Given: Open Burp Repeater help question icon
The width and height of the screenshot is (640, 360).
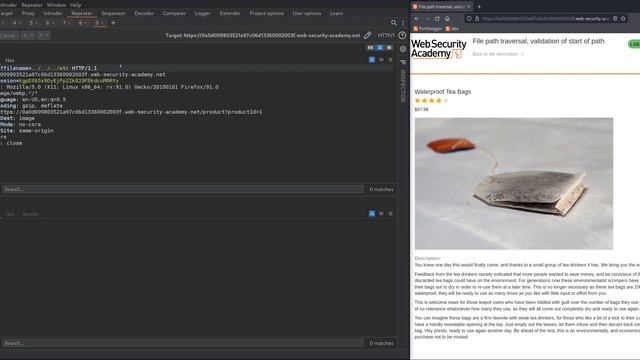Looking at the screenshot, I should 402,36.
